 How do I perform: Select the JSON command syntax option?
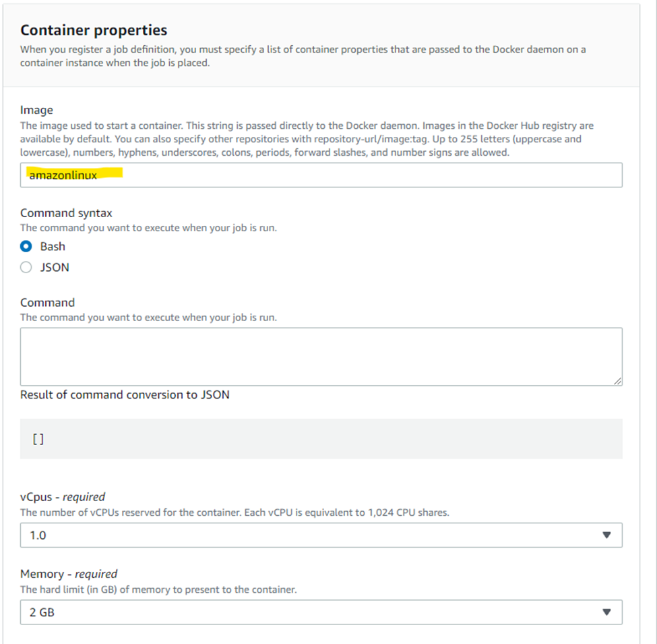pos(26,267)
